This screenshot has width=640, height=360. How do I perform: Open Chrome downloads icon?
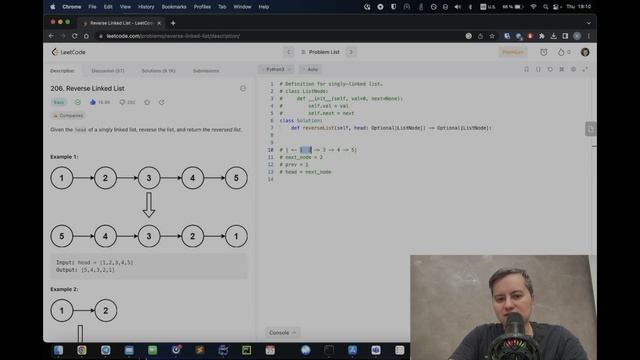coord(553,36)
